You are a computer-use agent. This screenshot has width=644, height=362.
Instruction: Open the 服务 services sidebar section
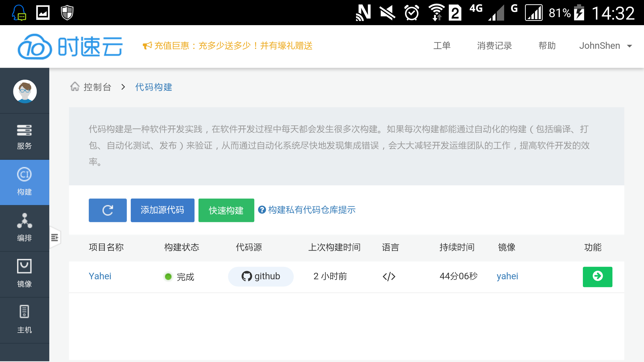coord(24,137)
